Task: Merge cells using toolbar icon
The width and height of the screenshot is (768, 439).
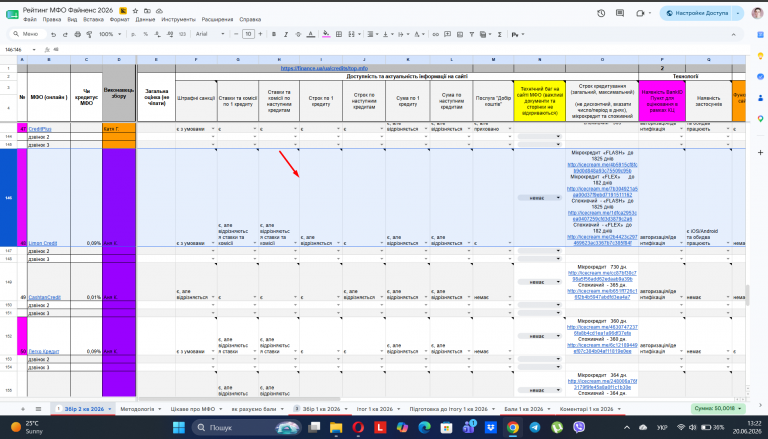Action: 351,34
